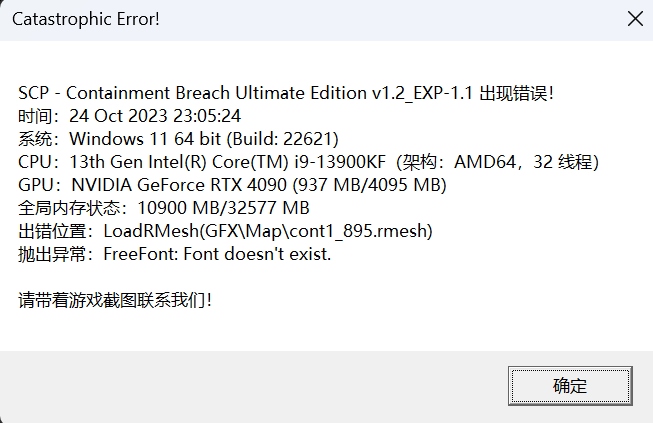Click the NVIDIA GeForce RTX 4090 text
The width and height of the screenshot is (653, 423).
[x=179, y=185]
